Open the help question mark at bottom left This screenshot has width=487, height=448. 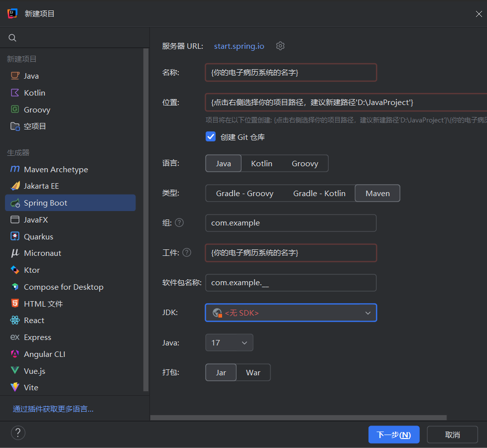18,432
